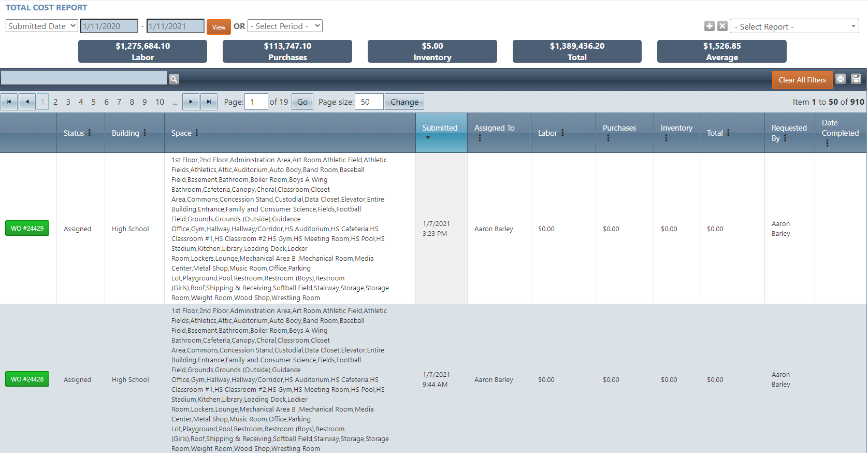Image resolution: width=868 pixels, height=453 pixels.
Task: Go to the previous page arrow
Action: tap(27, 102)
